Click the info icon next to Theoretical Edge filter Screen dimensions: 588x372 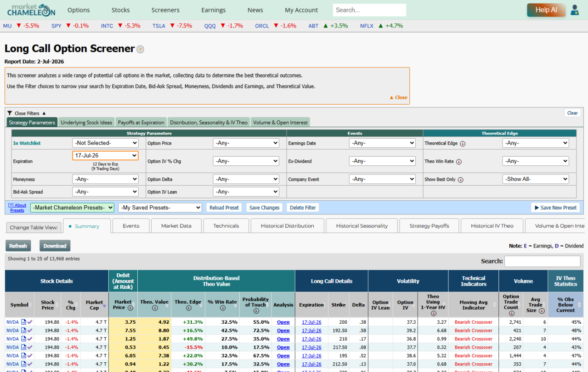[x=463, y=143]
